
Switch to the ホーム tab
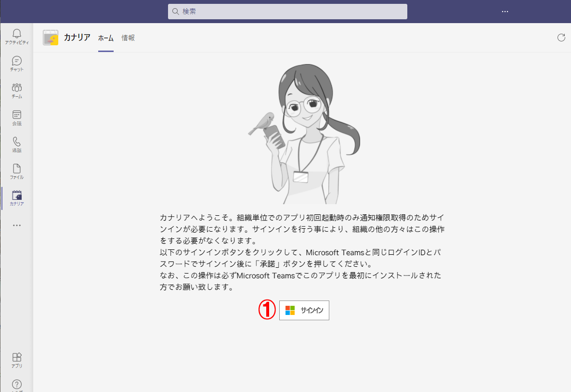coord(106,38)
